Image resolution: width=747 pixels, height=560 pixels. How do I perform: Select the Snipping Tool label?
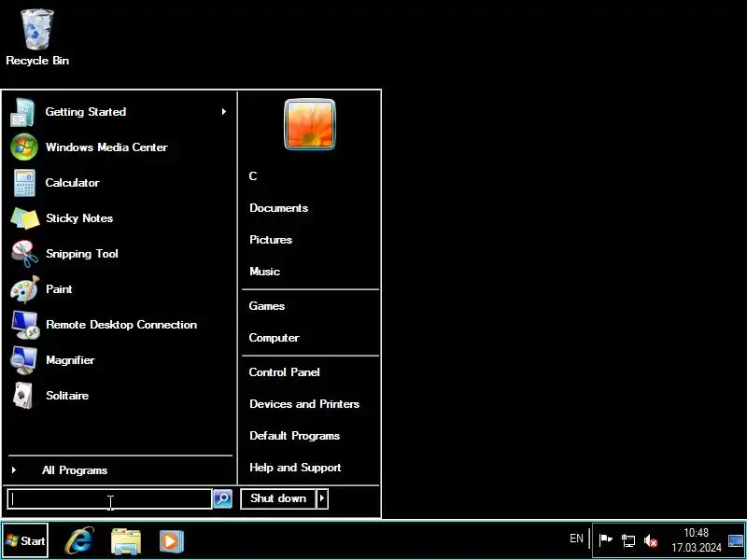(82, 254)
